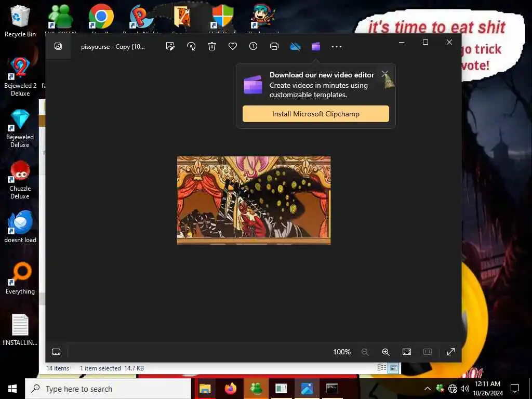Viewport: 532px width, 399px height.
Task: Select the Recycle Bin desktop icon
Action: (x=20, y=21)
